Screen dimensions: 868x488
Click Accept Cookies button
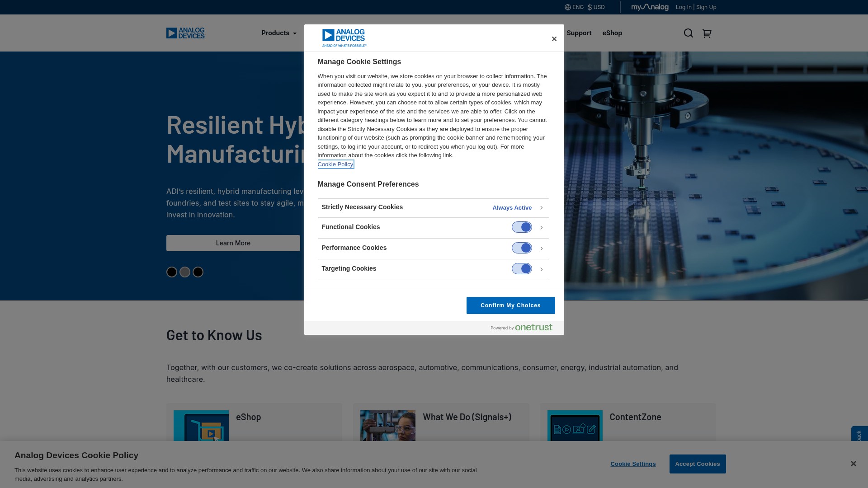tap(698, 464)
